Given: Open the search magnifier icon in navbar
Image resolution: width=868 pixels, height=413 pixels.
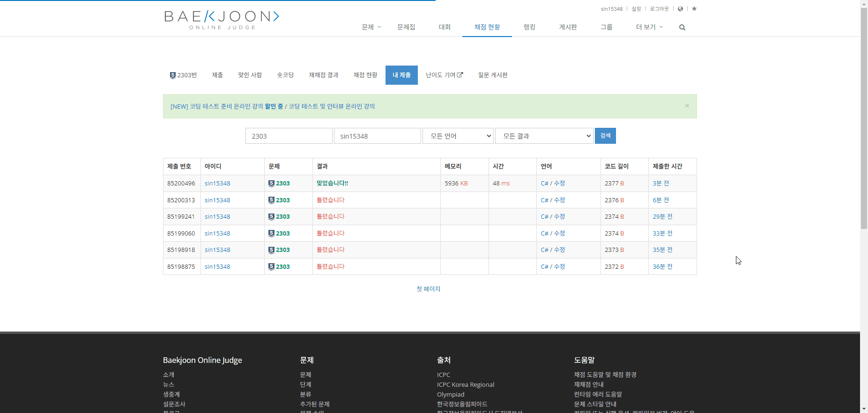Looking at the screenshot, I should (x=682, y=27).
